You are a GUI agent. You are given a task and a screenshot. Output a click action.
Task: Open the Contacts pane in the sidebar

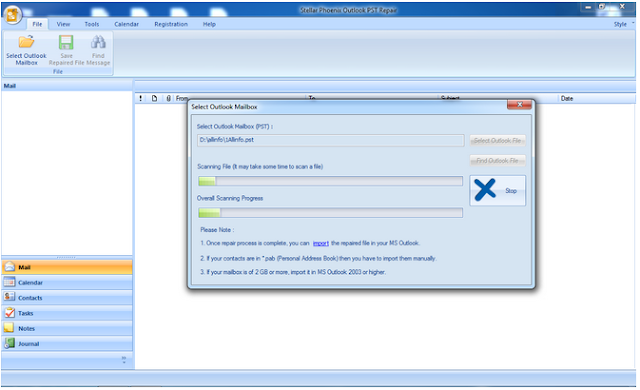[67, 298]
